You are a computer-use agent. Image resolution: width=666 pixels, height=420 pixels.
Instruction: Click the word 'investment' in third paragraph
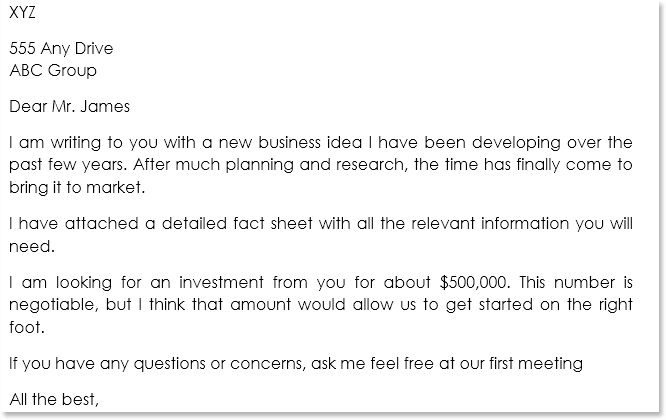[x=221, y=282]
